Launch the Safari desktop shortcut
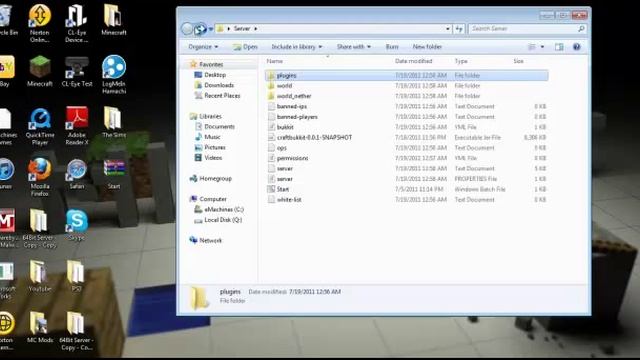 77,173
